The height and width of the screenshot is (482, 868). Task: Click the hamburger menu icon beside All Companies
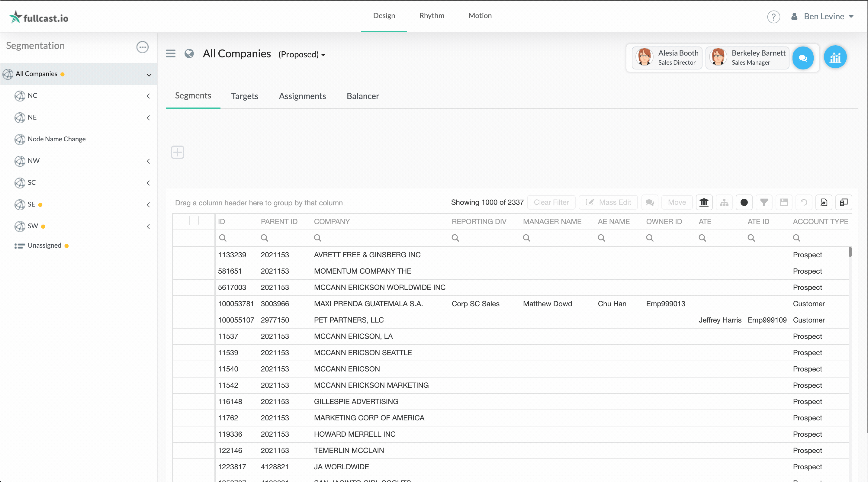point(171,53)
